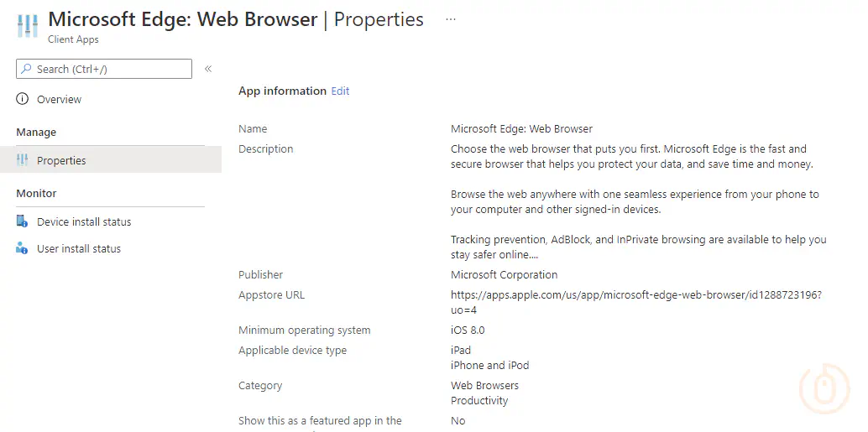Go to User install status
Viewport: 868px width, 432px height.
pyautogui.click(x=79, y=248)
